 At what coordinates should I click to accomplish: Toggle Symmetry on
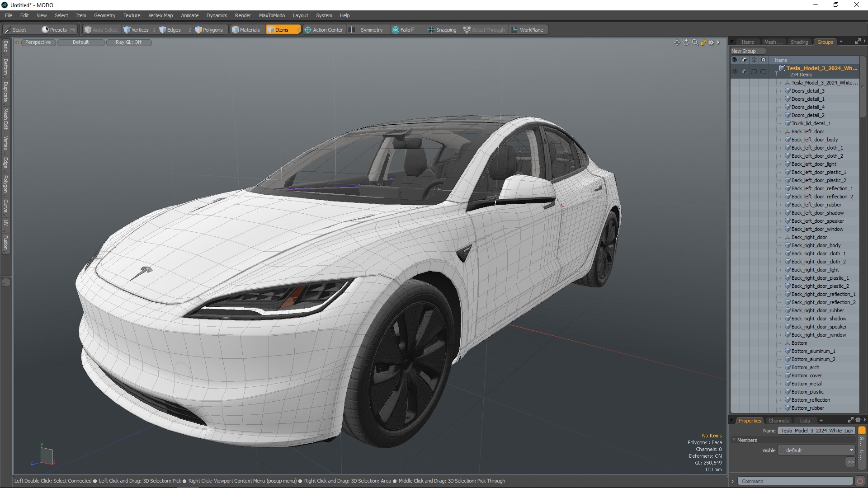[367, 30]
